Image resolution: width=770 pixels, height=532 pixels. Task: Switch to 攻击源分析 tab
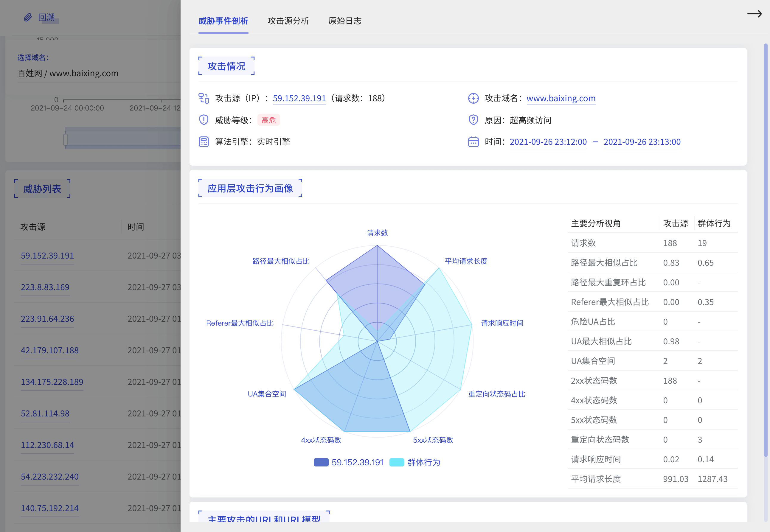point(288,21)
